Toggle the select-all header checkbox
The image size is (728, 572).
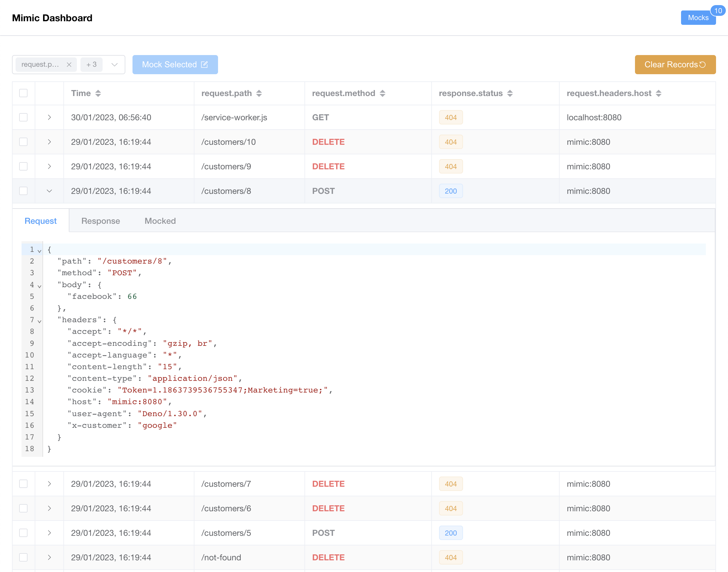click(x=23, y=93)
